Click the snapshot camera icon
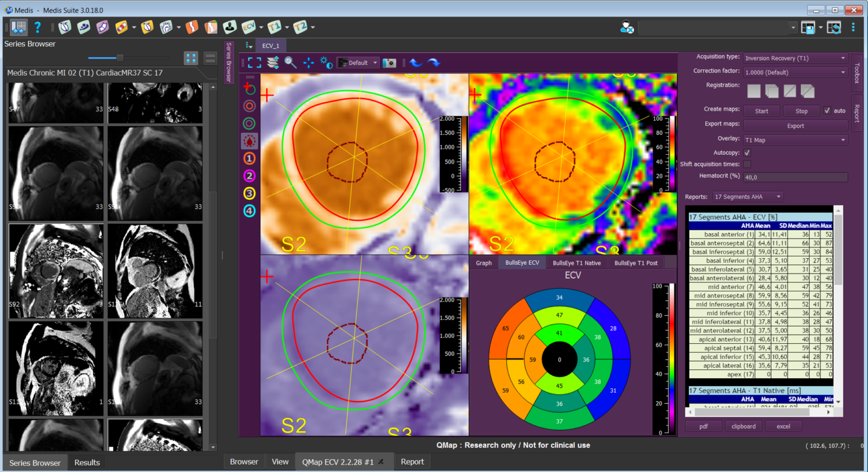 coord(389,63)
